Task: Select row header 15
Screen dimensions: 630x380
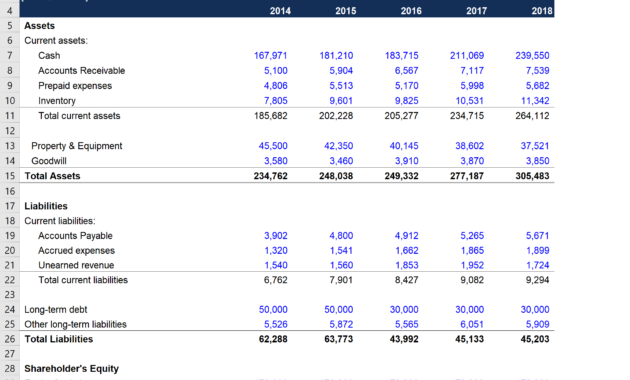Action: pyautogui.click(x=10, y=176)
